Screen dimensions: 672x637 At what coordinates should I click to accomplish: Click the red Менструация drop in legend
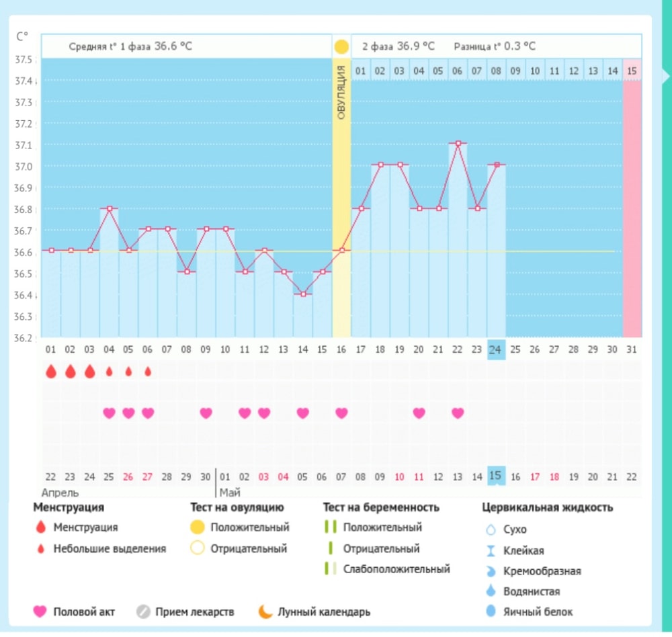(x=42, y=527)
